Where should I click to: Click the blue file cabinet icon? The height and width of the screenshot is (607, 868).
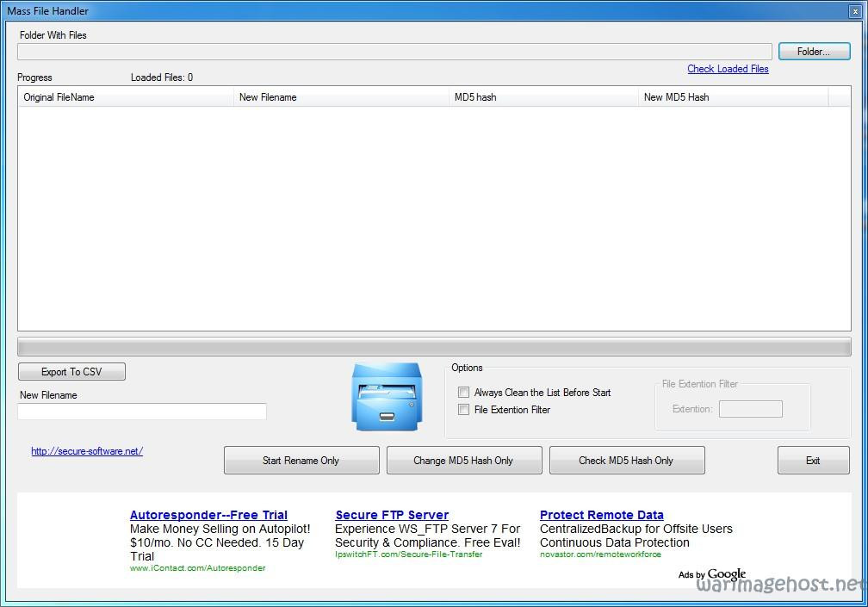[387, 396]
